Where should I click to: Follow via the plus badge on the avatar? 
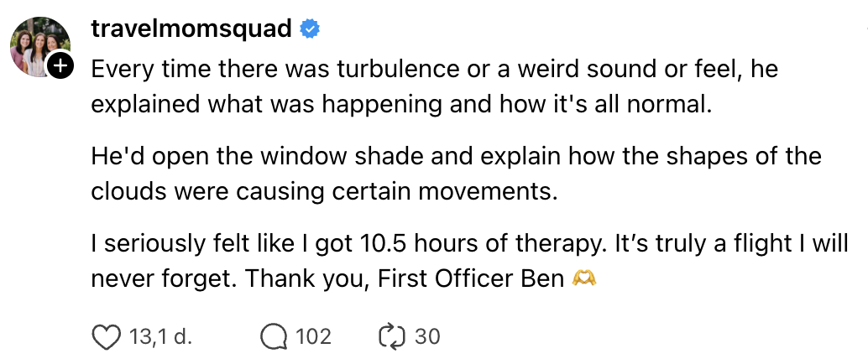click(x=61, y=65)
